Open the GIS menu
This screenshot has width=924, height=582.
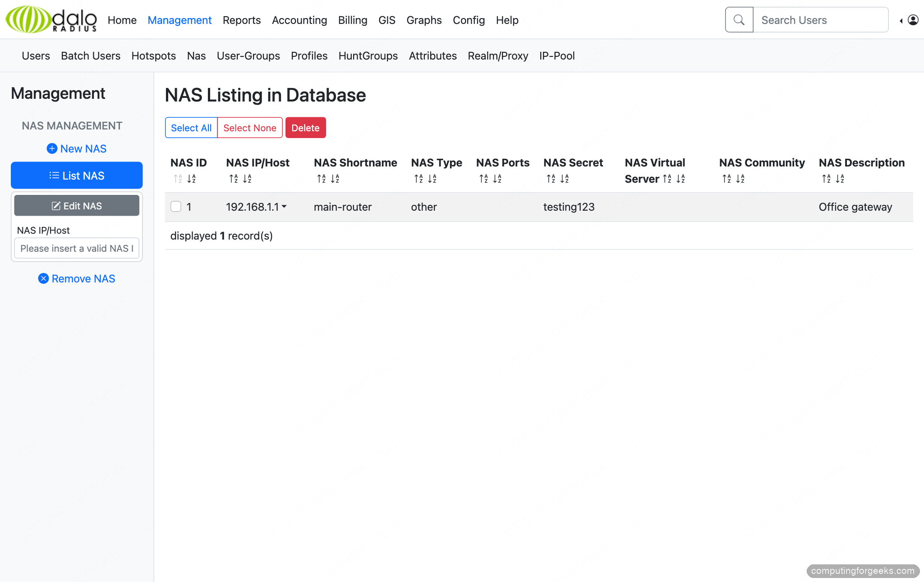click(387, 20)
